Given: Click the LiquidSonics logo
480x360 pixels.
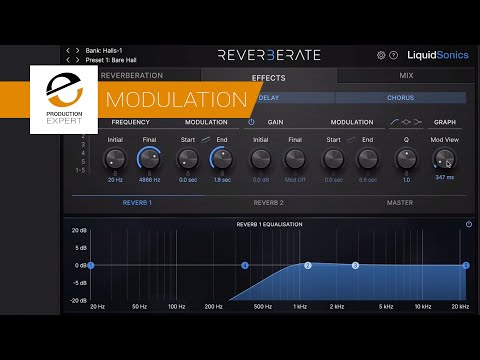Looking at the screenshot, I should [x=438, y=55].
